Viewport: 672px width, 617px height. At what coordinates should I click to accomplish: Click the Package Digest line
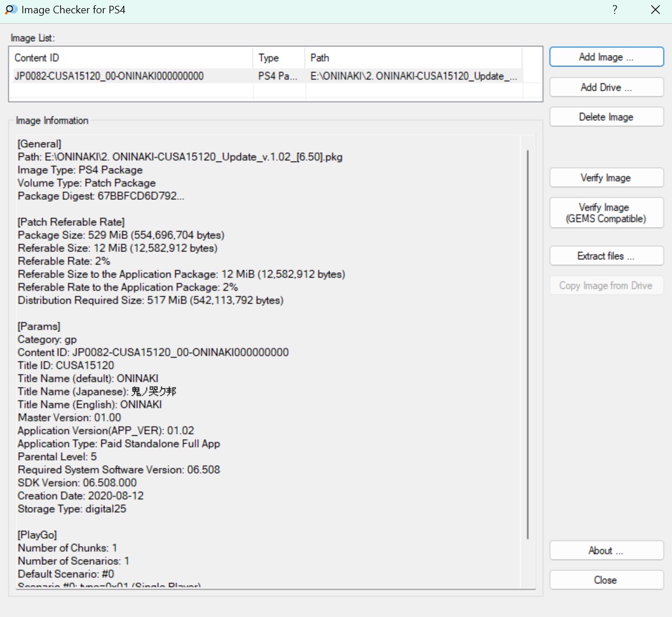[x=101, y=196]
